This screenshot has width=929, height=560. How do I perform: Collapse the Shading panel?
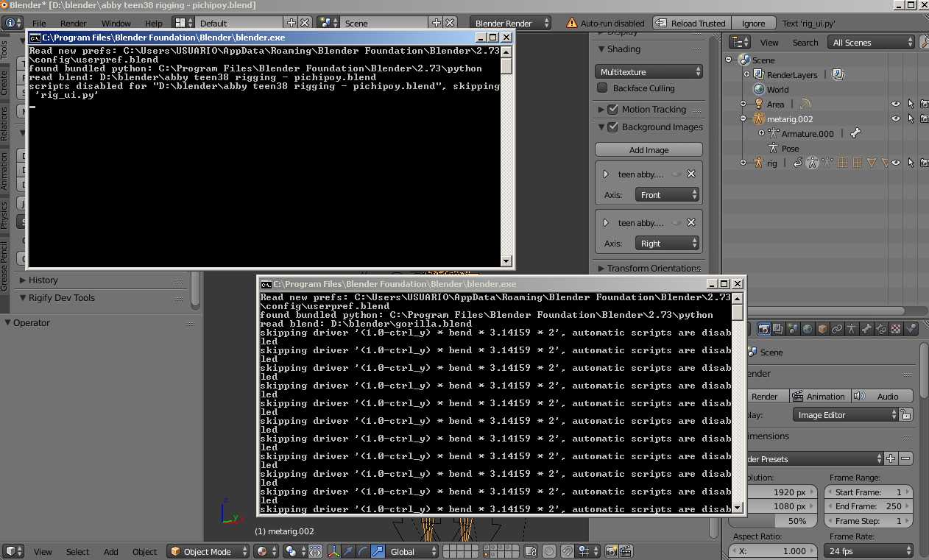[x=601, y=49]
